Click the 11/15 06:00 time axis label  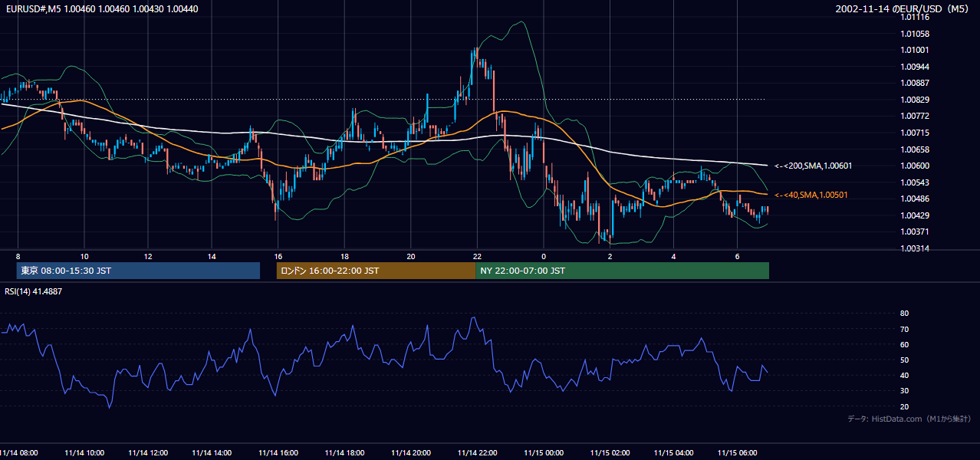pyautogui.click(x=737, y=452)
